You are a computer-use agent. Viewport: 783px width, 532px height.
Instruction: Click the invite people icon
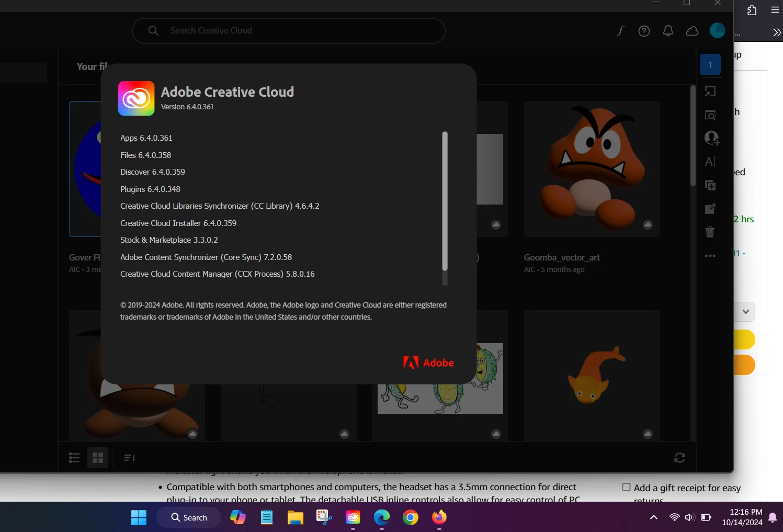pos(711,138)
